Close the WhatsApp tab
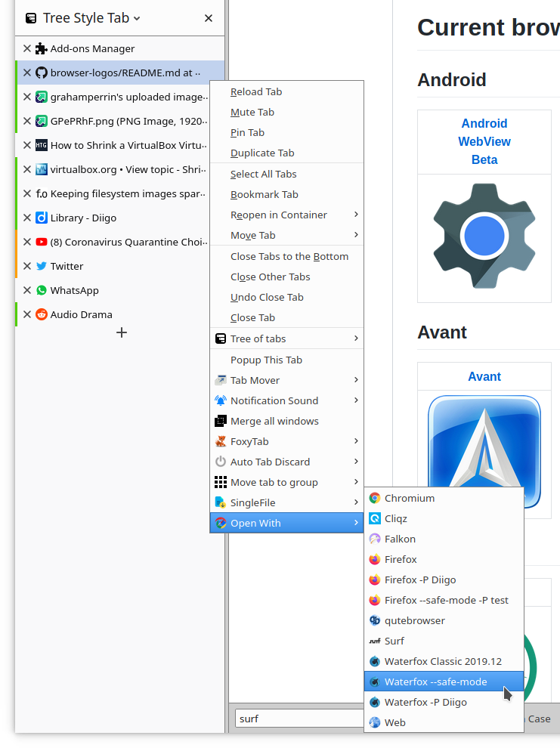This screenshot has width=560, height=748. click(27, 291)
